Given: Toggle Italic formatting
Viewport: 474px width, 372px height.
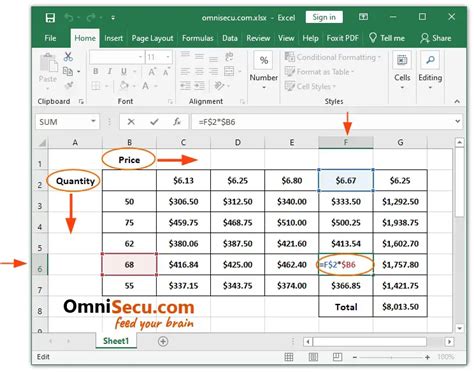Looking at the screenshot, I should point(109,71).
